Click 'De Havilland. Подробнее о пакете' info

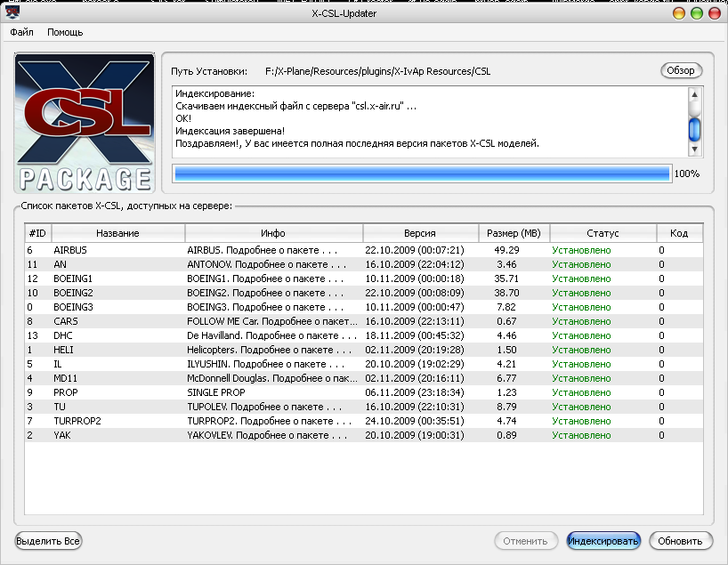[271, 335]
